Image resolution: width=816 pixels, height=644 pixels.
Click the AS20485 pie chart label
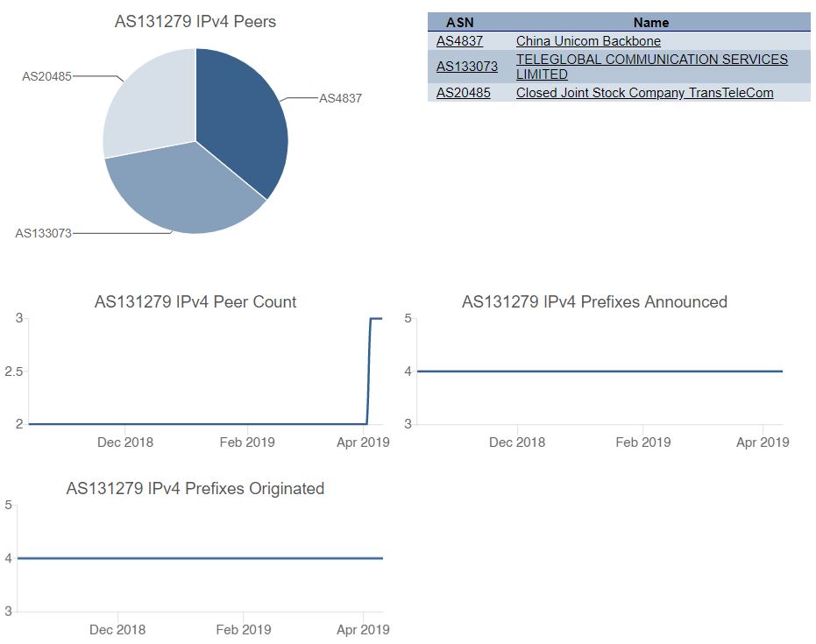pyautogui.click(x=46, y=76)
